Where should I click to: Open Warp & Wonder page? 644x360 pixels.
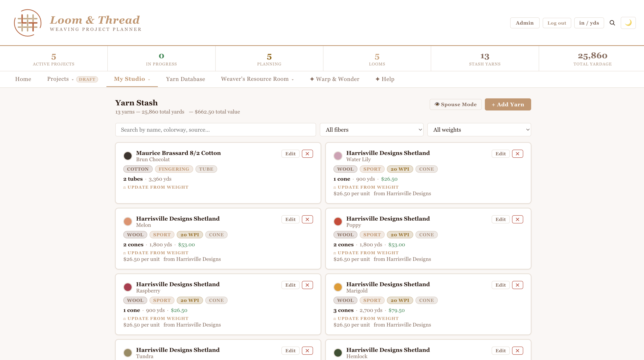(334, 79)
